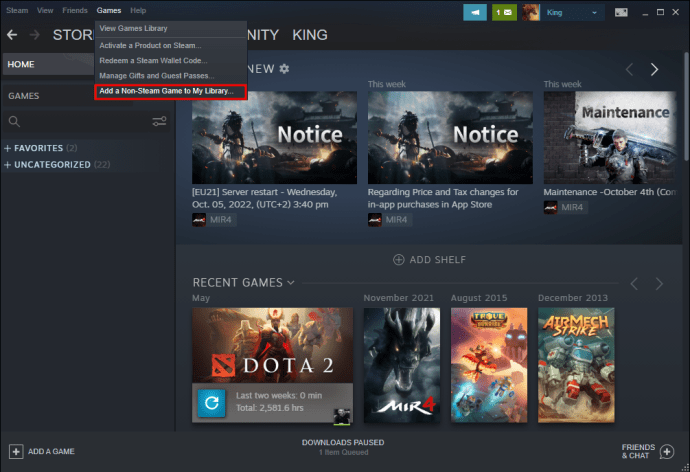
Task: Select Redeem a Steam Wallet Code
Action: click(x=170, y=61)
